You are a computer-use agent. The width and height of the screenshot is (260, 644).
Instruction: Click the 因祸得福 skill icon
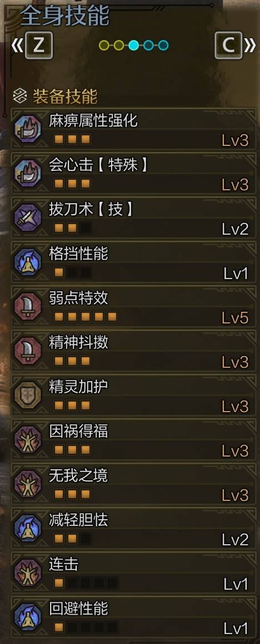(28, 439)
